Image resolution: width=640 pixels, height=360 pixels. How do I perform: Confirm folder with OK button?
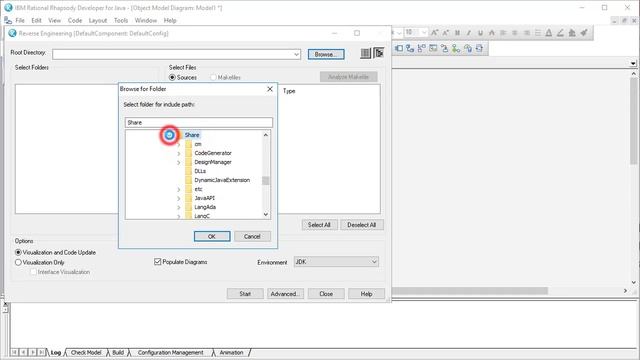click(x=212, y=236)
